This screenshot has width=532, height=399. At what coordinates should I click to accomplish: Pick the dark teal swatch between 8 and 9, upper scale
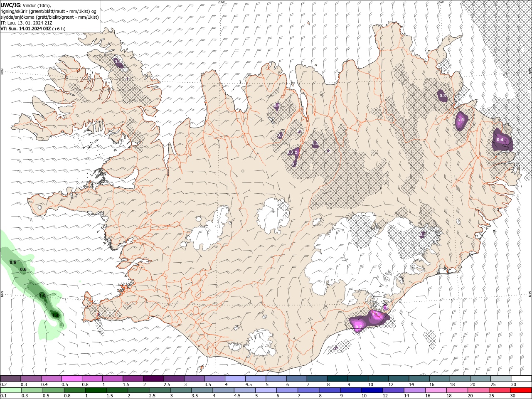coord(337,379)
